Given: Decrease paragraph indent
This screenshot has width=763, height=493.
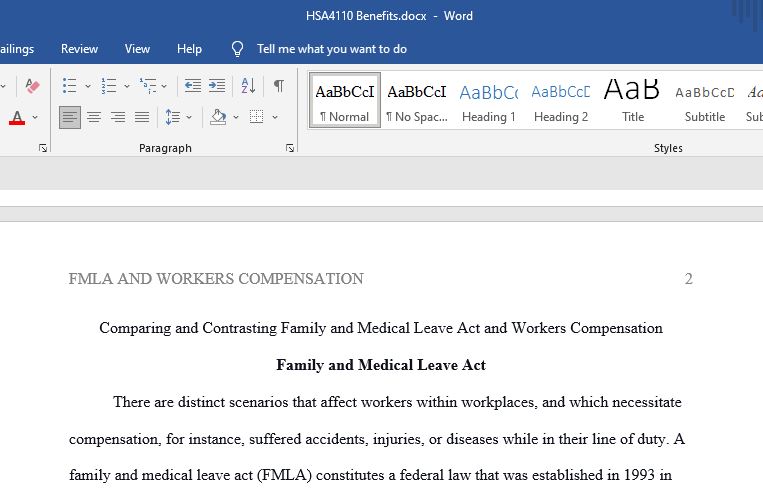Looking at the screenshot, I should tap(193, 86).
